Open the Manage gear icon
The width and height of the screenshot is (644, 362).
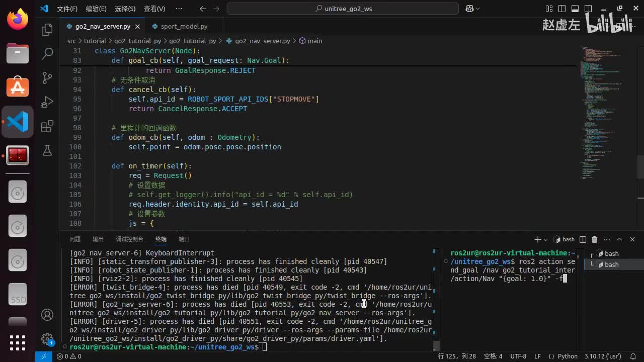point(47,338)
